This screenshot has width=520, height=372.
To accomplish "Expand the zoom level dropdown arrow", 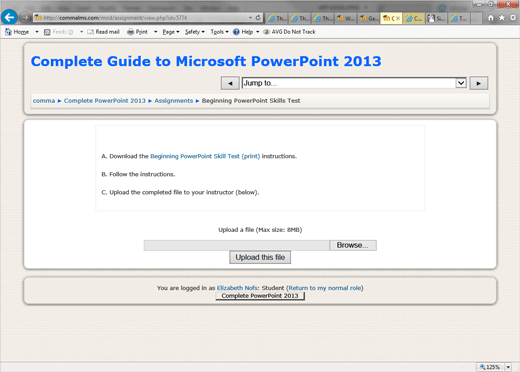I will tap(508, 367).
